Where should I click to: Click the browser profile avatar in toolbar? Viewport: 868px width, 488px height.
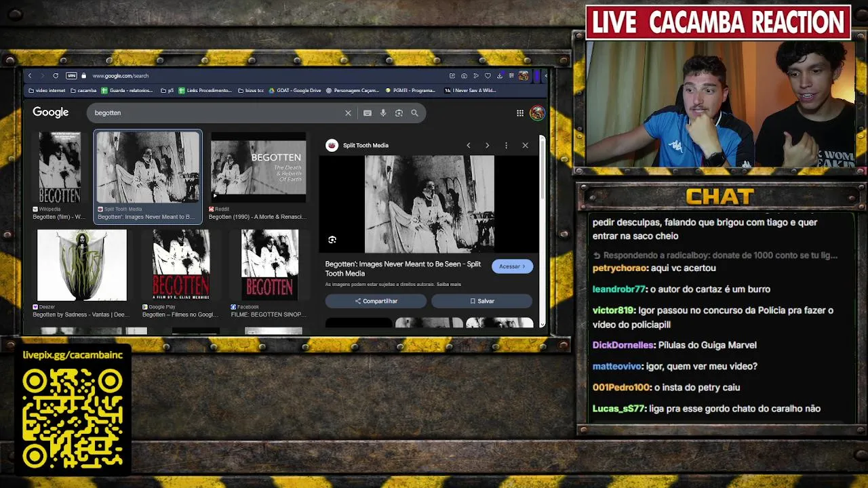pos(524,76)
